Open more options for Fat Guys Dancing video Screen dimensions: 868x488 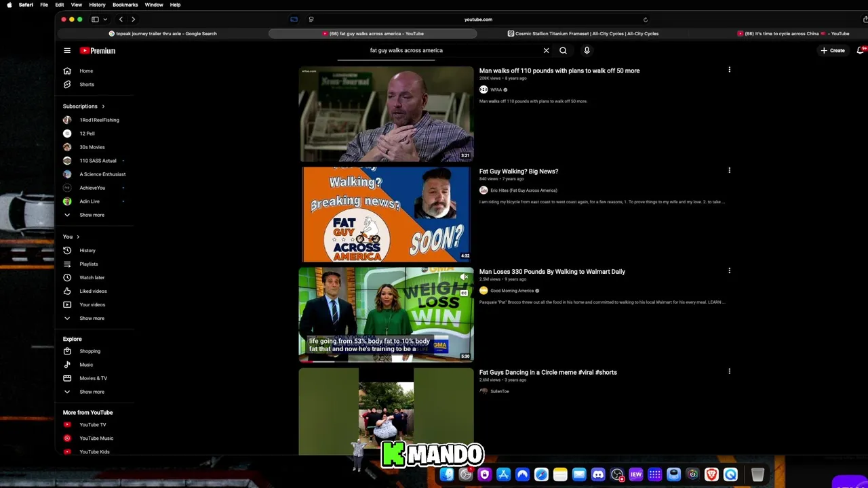coord(729,371)
